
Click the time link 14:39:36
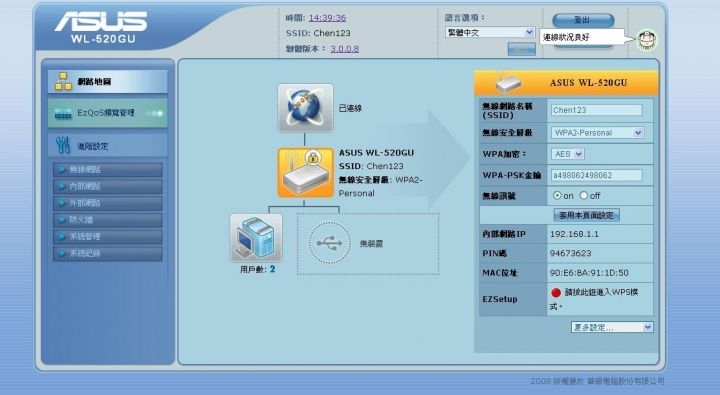(327, 18)
